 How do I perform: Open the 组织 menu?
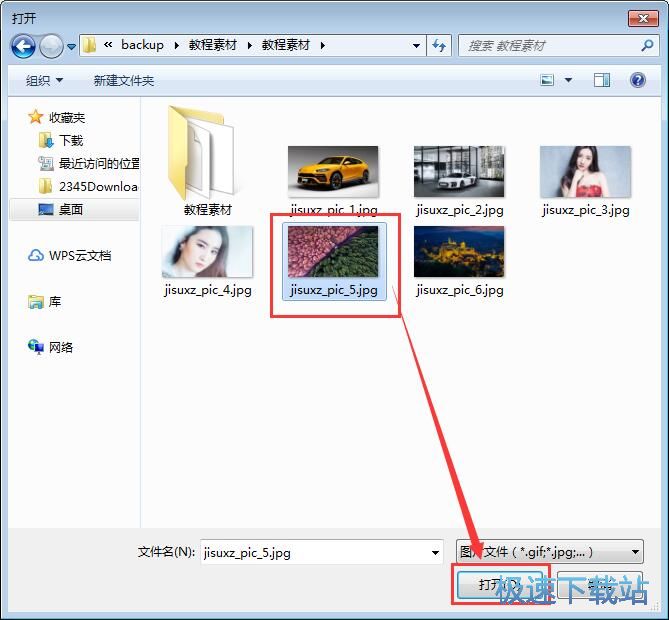tap(44, 80)
